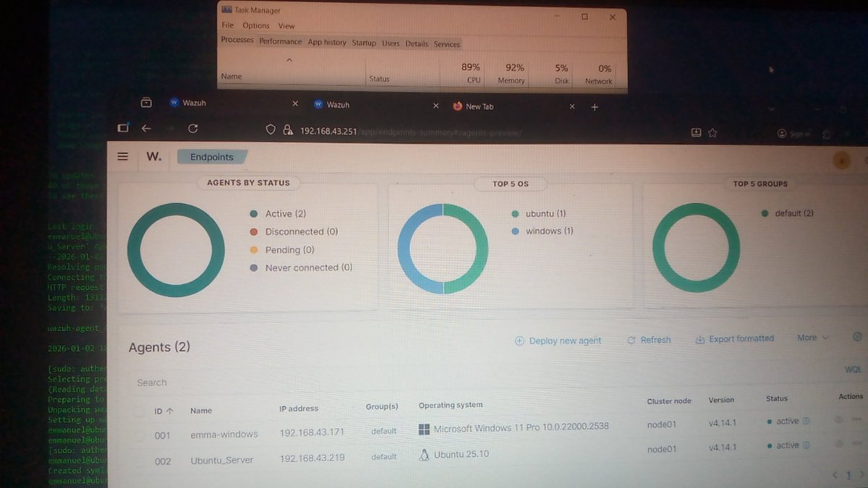Screen dimensions: 868x488
Task: Click pagination page 1 below table
Action: pos(849,476)
